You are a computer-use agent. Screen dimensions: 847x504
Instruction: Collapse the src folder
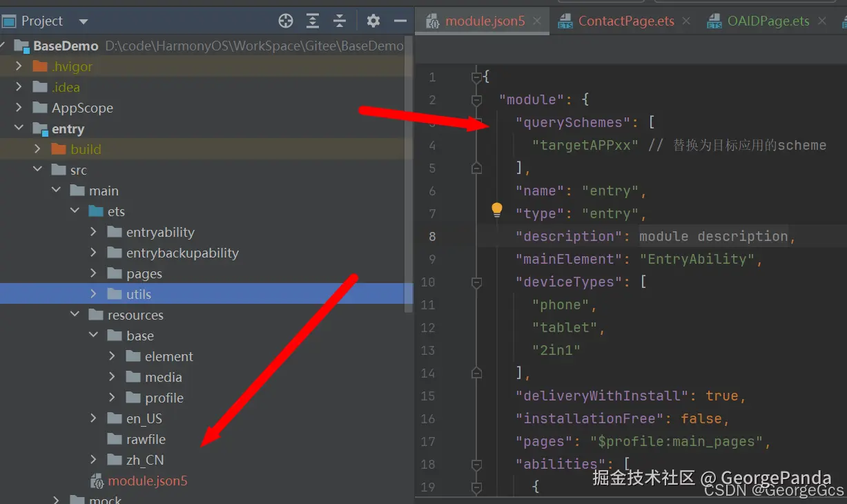coord(38,170)
